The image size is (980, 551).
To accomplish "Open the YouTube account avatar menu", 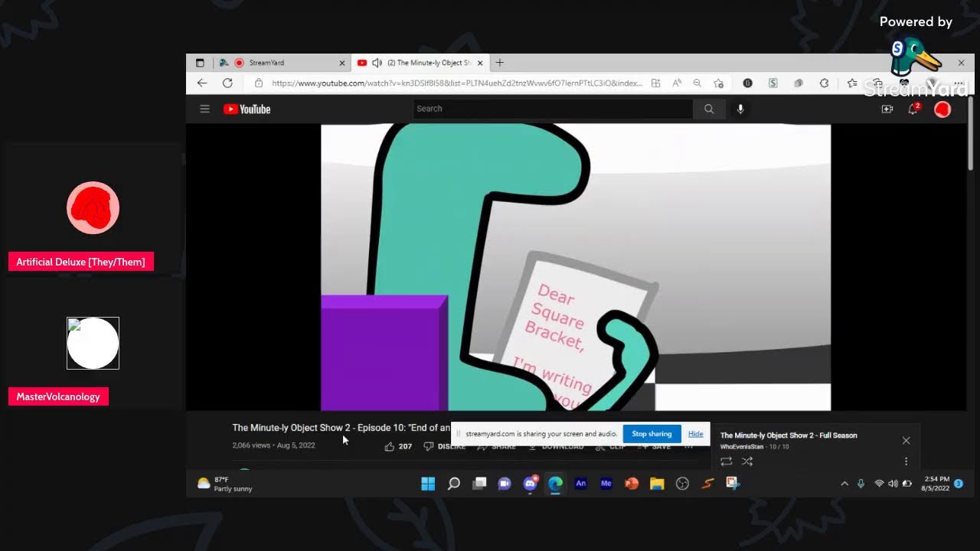I will [942, 109].
